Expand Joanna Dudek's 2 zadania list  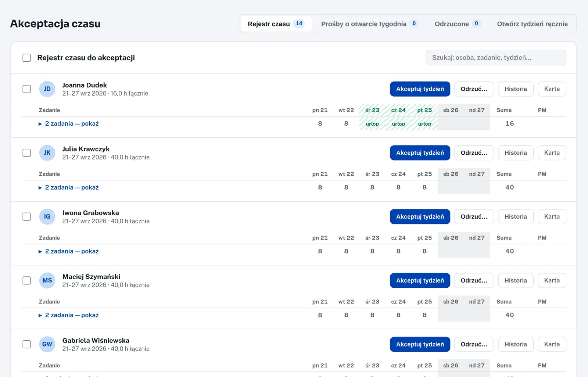click(x=69, y=124)
